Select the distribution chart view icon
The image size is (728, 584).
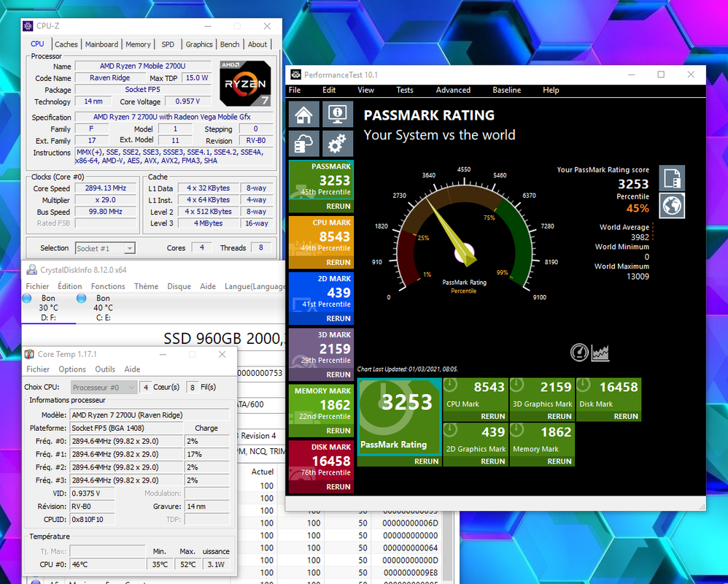click(x=600, y=353)
